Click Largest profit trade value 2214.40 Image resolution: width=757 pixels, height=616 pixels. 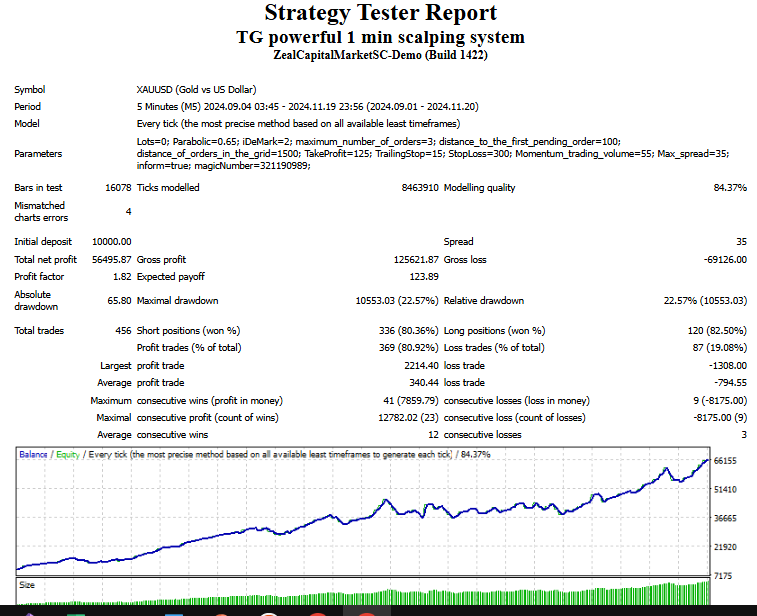tap(421, 366)
